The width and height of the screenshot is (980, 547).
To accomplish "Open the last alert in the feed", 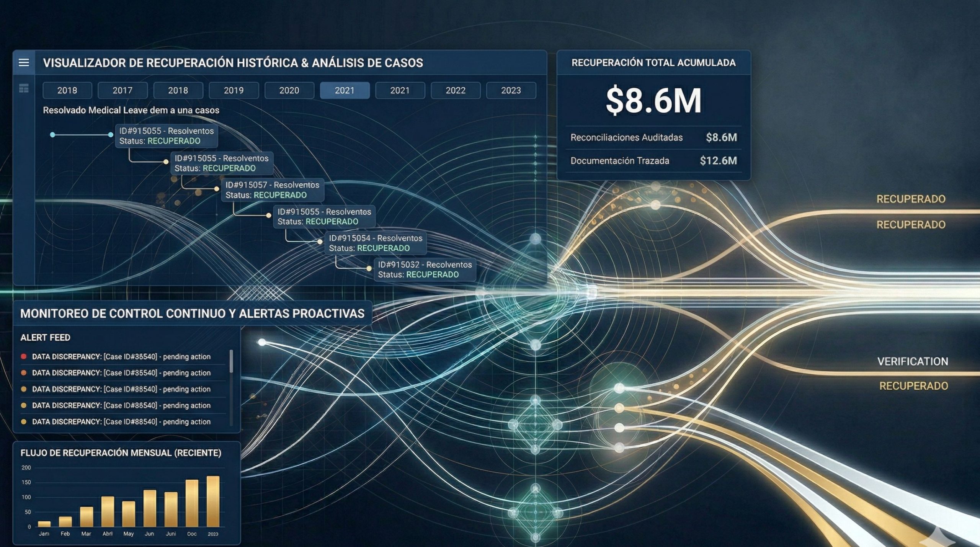I will coord(121,421).
